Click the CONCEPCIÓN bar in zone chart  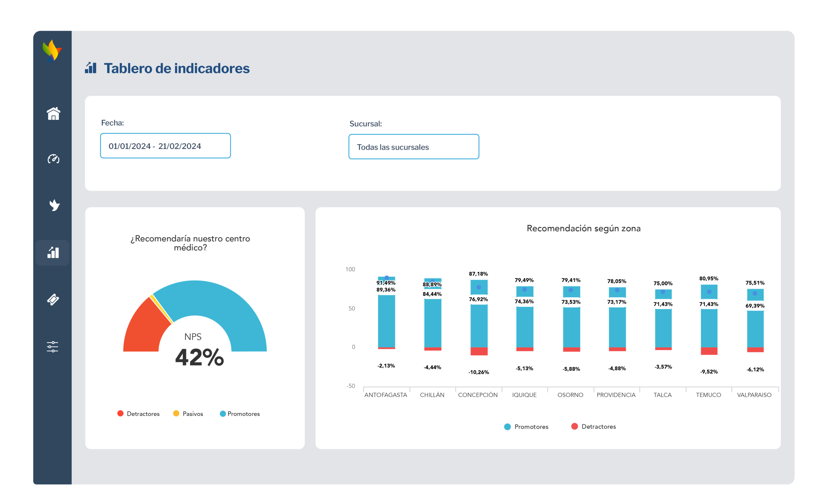tap(479, 326)
